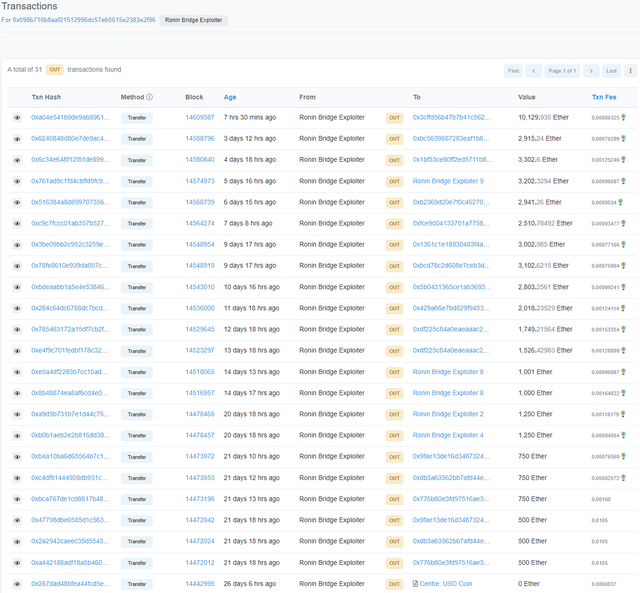
Task: Open recipient Ronin Bridge Exploiter 2 link
Action: tap(448, 414)
